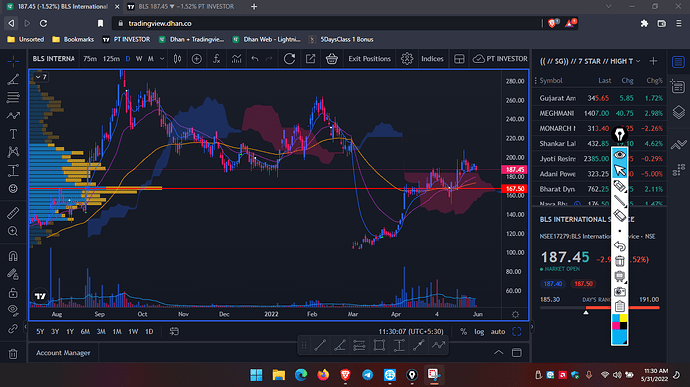Switch to monthly M timeframe
Image resolution: width=690 pixels, height=387 pixels.
click(x=150, y=59)
